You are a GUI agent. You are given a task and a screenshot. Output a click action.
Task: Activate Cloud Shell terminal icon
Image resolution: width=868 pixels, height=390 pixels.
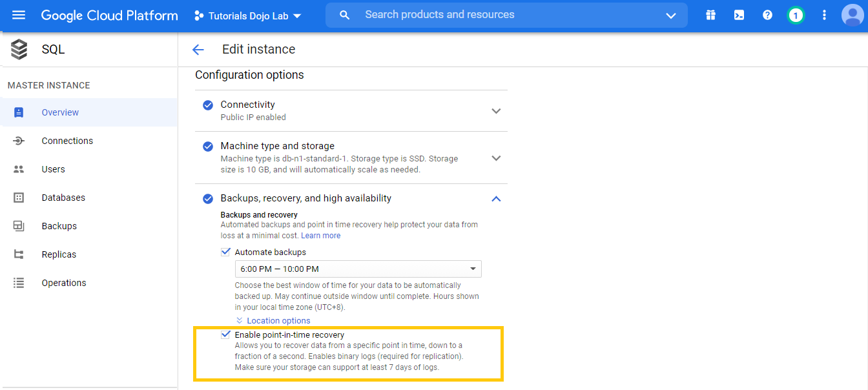(x=739, y=15)
